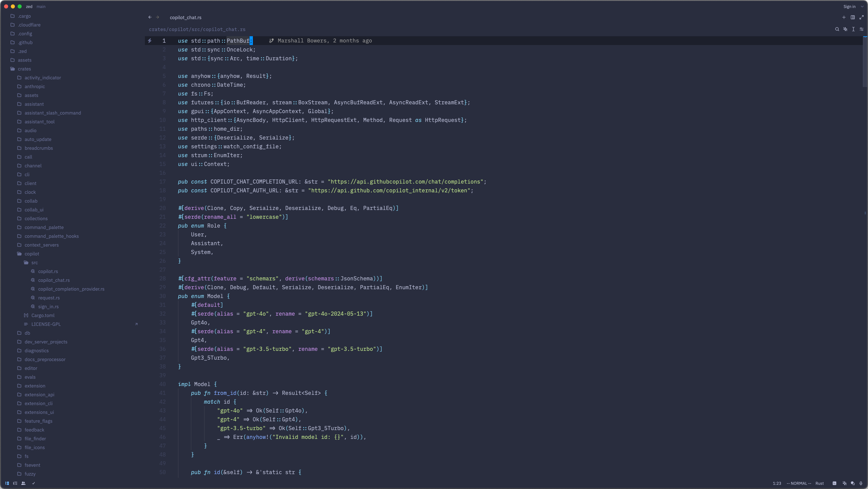Click the Rust language selector in status bar
The height and width of the screenshot is (489, 868).
(820, 483)
